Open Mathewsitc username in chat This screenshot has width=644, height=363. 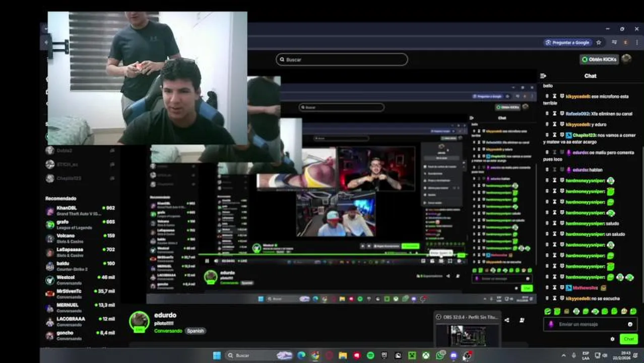click(x=585, y=288)
